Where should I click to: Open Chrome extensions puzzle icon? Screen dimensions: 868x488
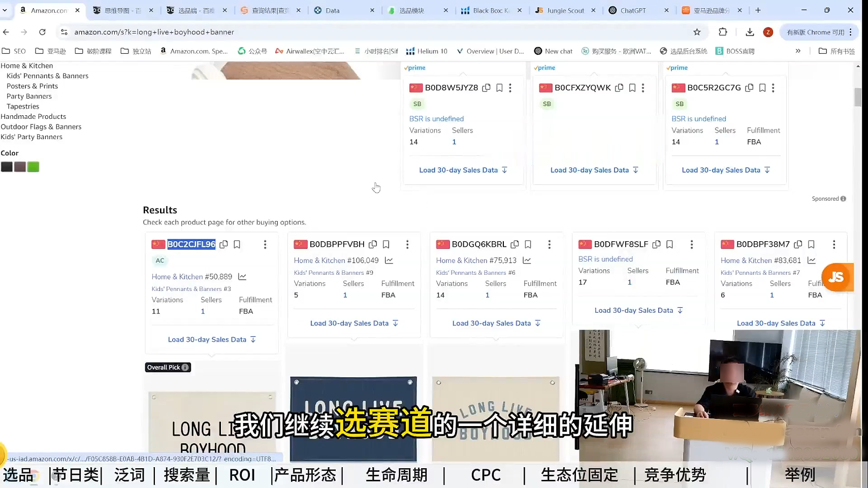click(723, 32)
